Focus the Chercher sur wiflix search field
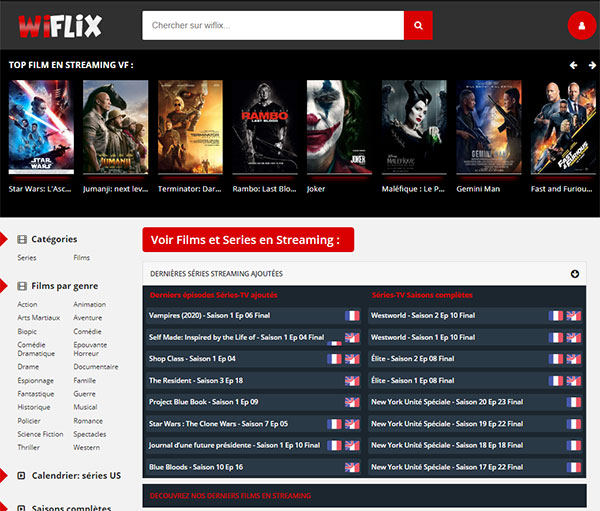This screenshot has height=511, width=600. (x=272, y=26)
